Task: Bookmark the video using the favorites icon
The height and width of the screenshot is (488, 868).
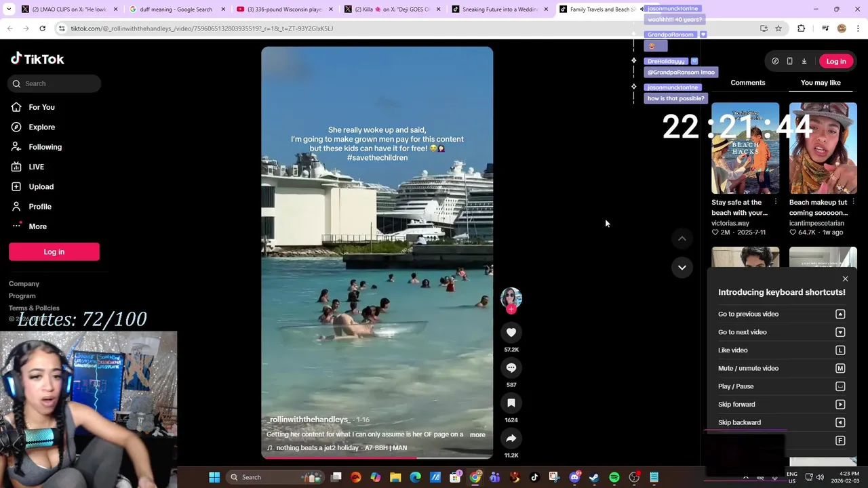Action: point(511,403)
